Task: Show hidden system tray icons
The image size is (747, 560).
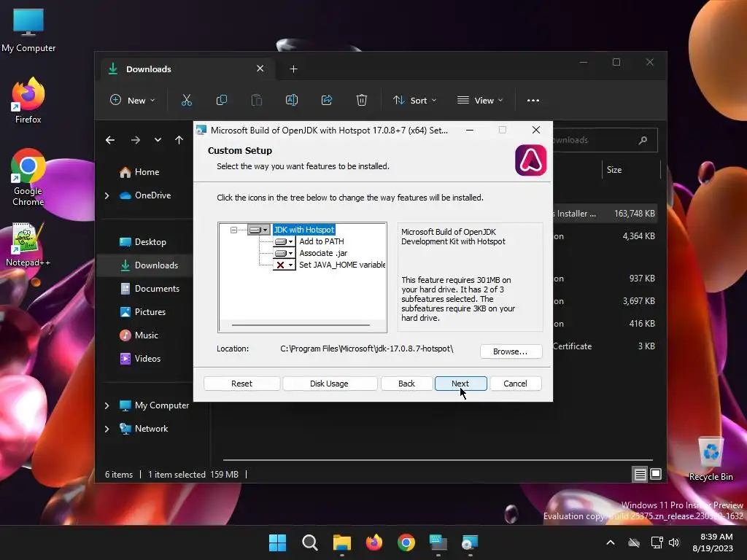Action: point(611,542)
